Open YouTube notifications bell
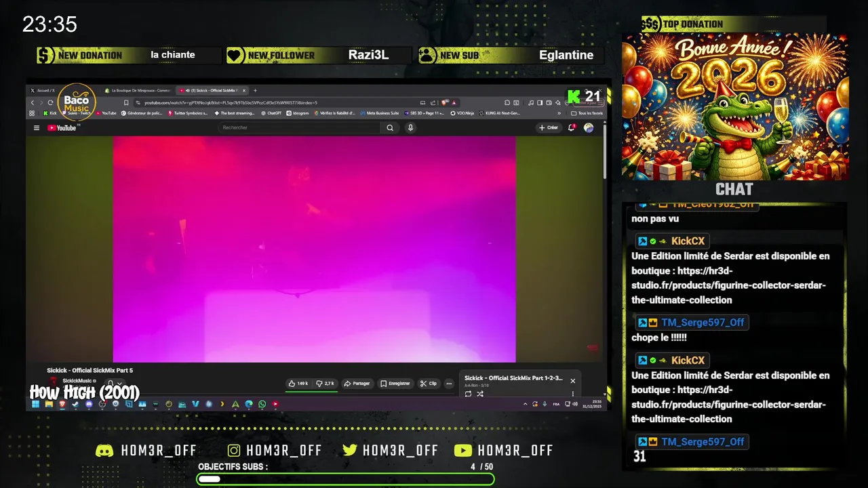868x488 pixels. click(x=572, y=127)
